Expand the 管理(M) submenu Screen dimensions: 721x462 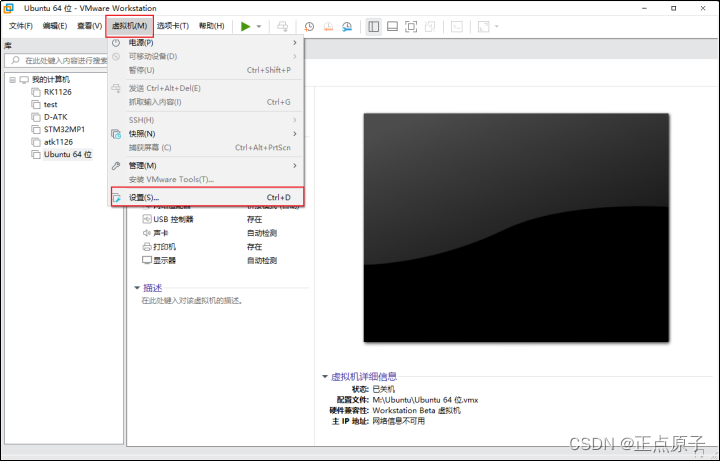tap(206, 165)
